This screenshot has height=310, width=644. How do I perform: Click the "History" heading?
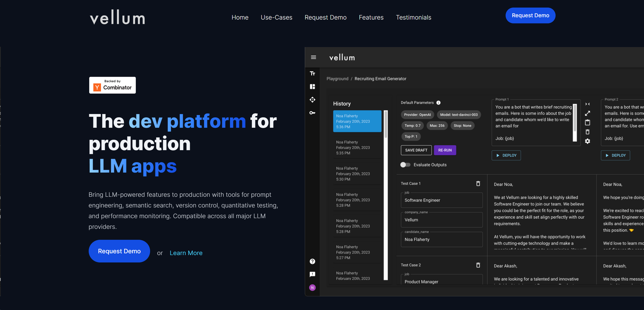pos(342,104)
